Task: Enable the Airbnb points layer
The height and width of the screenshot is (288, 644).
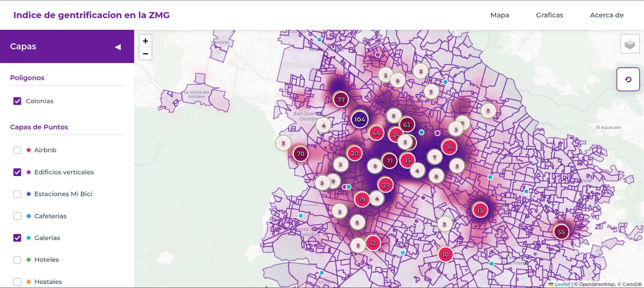Action: [x=17, y=150]
